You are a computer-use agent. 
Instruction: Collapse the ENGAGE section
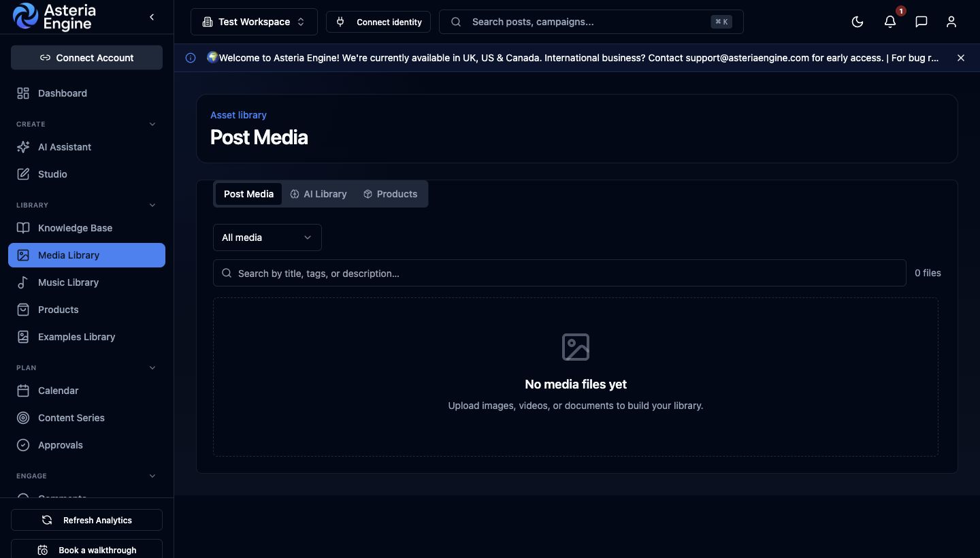152,476
